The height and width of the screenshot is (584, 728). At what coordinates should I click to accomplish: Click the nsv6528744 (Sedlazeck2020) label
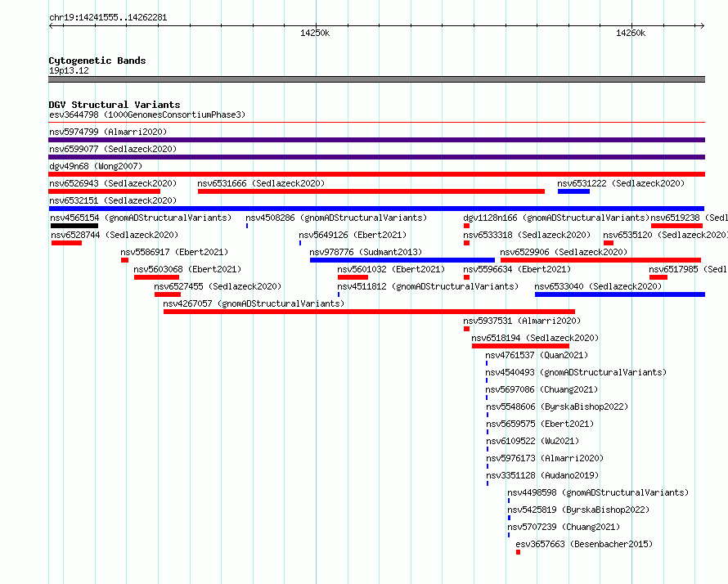115,235
